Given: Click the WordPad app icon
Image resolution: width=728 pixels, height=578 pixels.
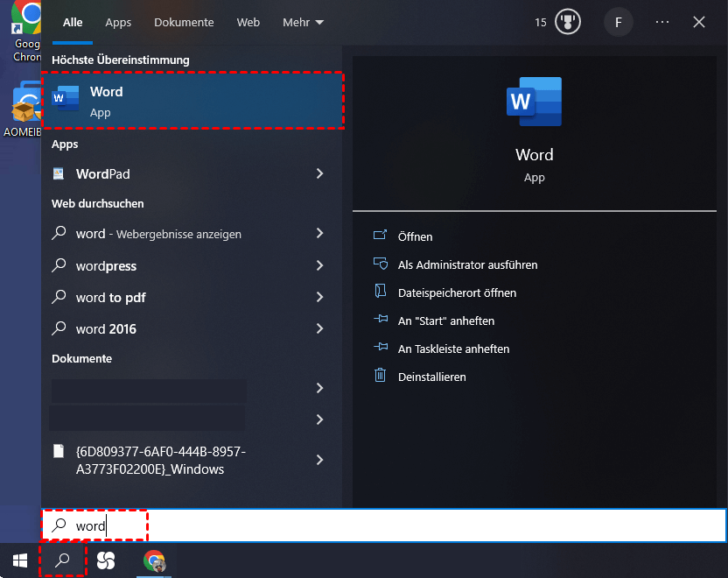Looking at the screenshot, I should [59, 173].
